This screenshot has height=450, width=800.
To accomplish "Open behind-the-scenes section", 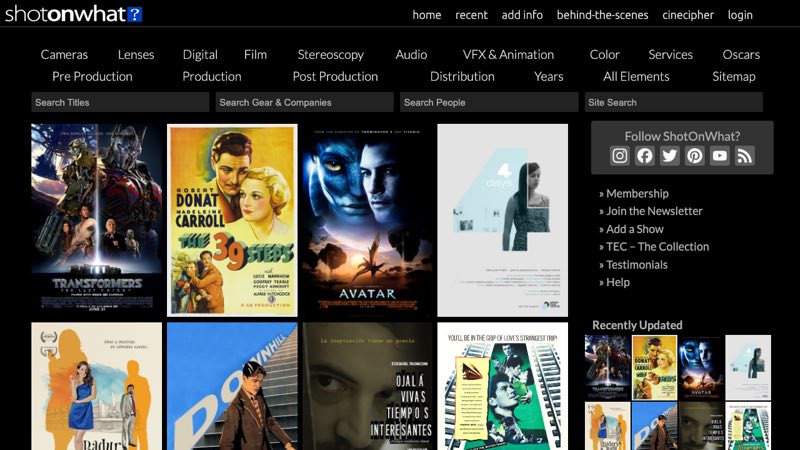I will [603, 15].
